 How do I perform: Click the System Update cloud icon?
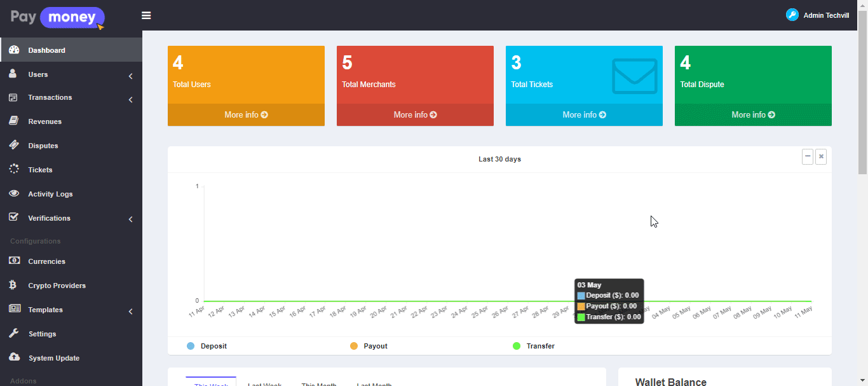point(13,357)
